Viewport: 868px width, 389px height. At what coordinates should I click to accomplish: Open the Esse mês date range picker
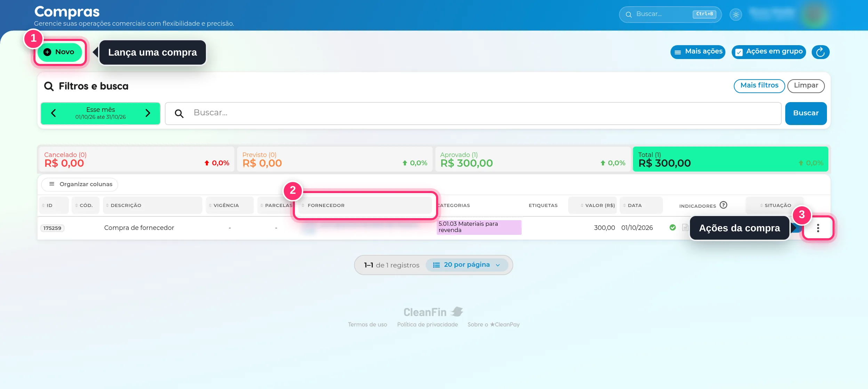click(101, 113)
